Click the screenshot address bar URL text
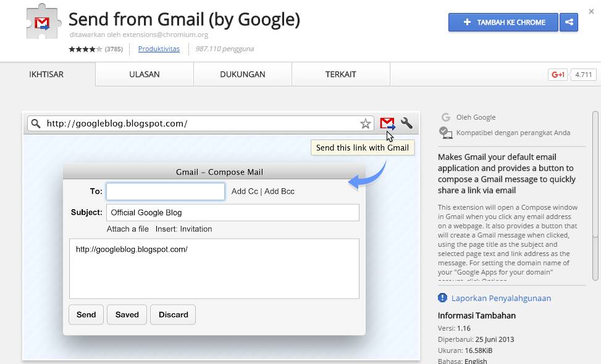Image resolution: width=601 pixels, height=364 pixels. [117, 123]
